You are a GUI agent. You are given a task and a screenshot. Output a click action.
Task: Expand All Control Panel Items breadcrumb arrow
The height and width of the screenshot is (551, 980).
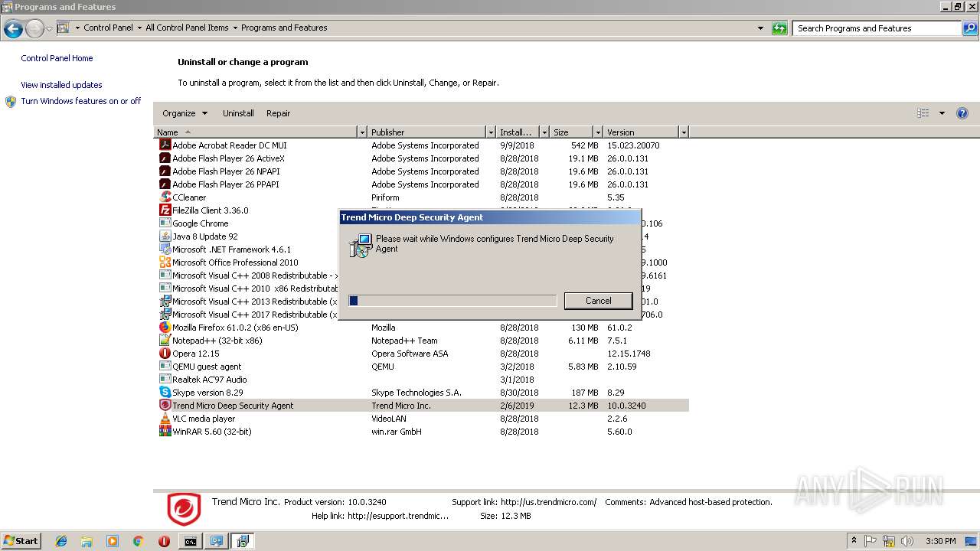[234, 28]
